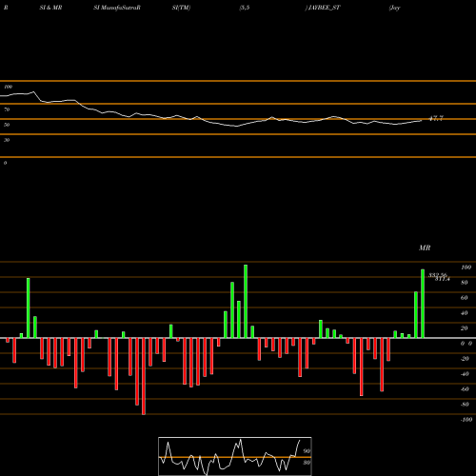Click the MunafaSutra header text
476x476 pixels.
pyautogui.click(x=118, y=8)
